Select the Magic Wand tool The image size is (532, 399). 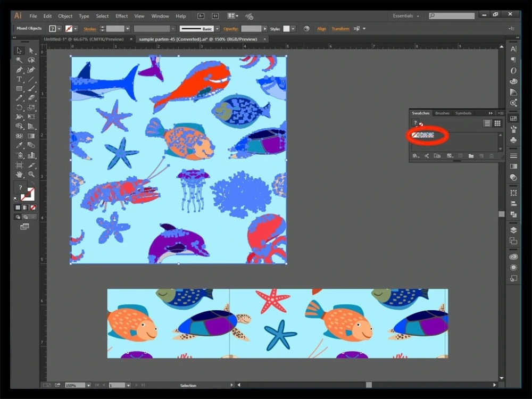point(19,60)
